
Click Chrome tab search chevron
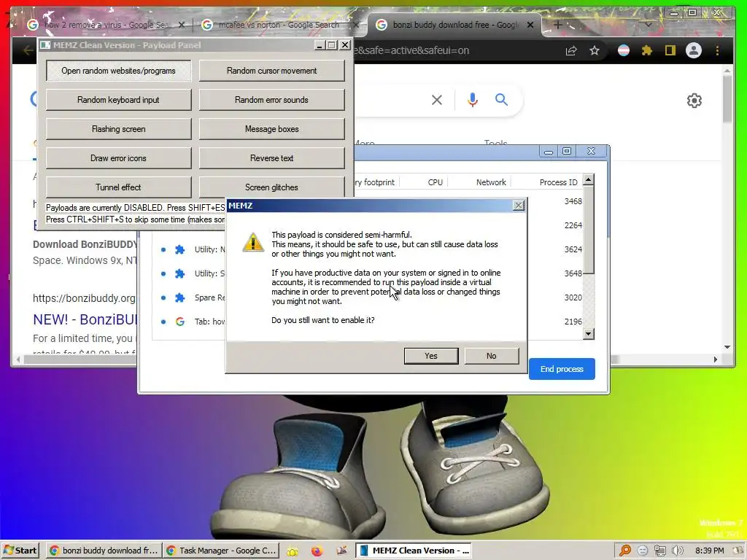pyautogui.click(x=649, y=24)
